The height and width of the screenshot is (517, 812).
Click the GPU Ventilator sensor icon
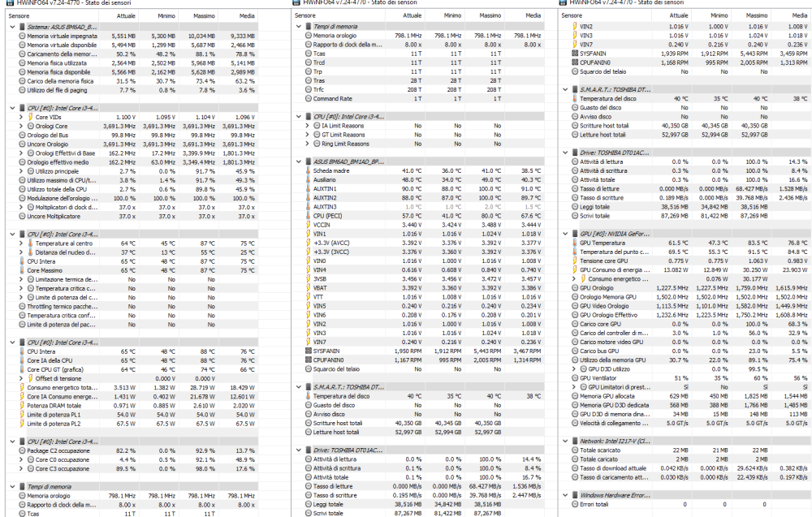[575, 377]
